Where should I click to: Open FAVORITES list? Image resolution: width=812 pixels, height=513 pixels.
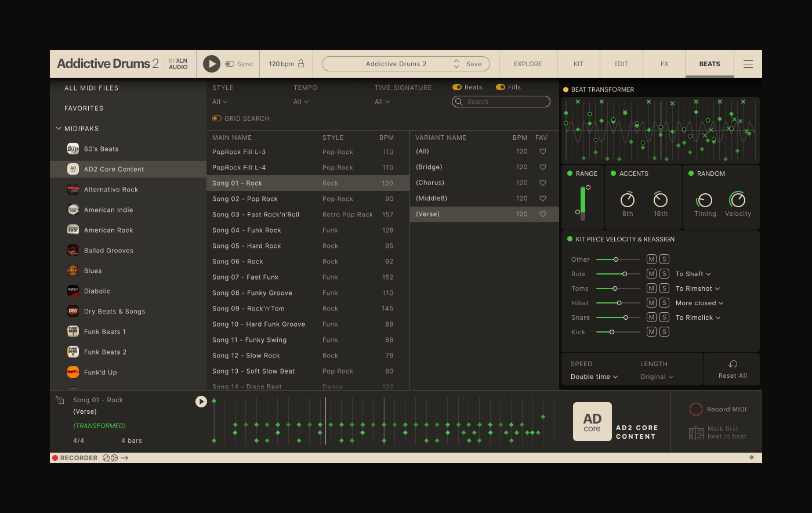pyautogui.click(x=84, y=109)
